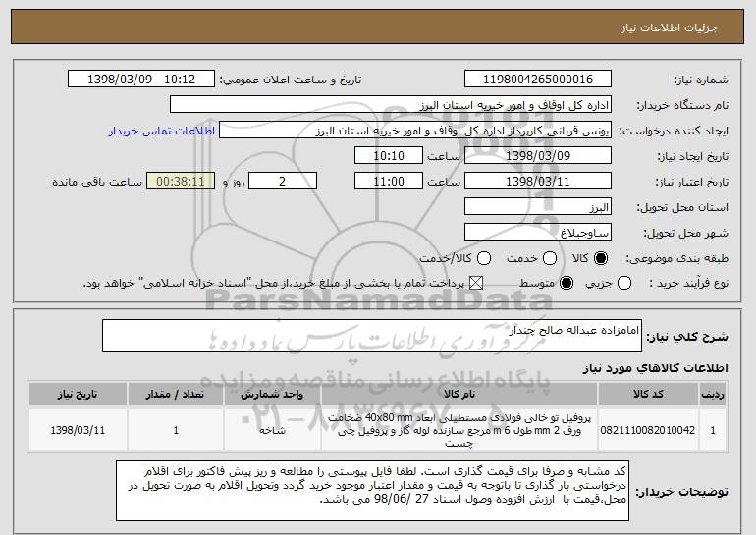Image resolution: width=756 pixels, height=535 pixels.
Task: Click the نام کالا column header
Action: click(x=459, y=395)
